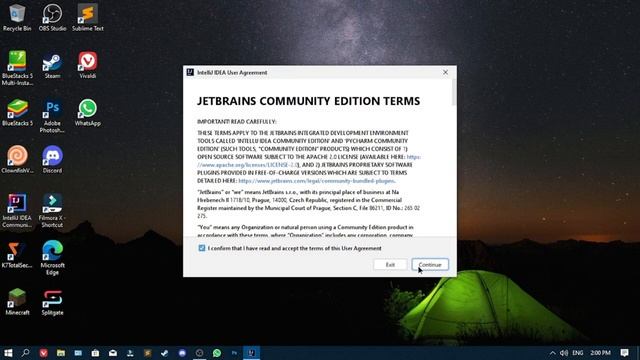640x360 pixels.
Task: Open Discord from the taskbar
Action: [x=182, y=353]
